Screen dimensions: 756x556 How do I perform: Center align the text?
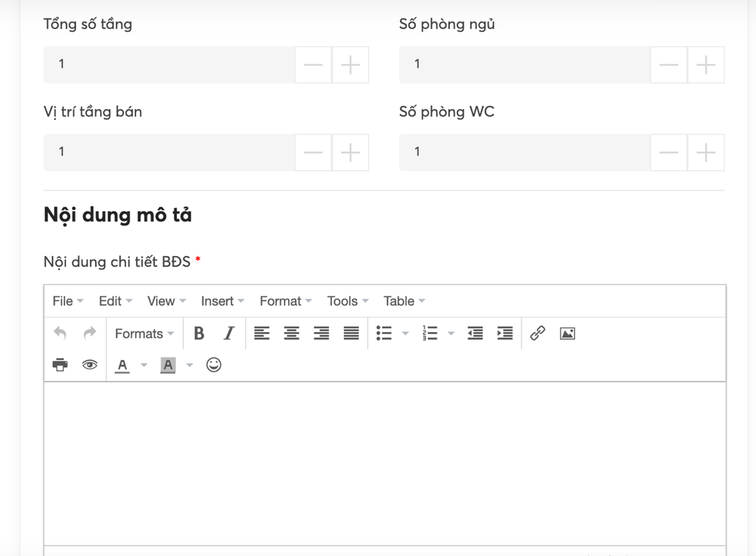tap(292, 333)
